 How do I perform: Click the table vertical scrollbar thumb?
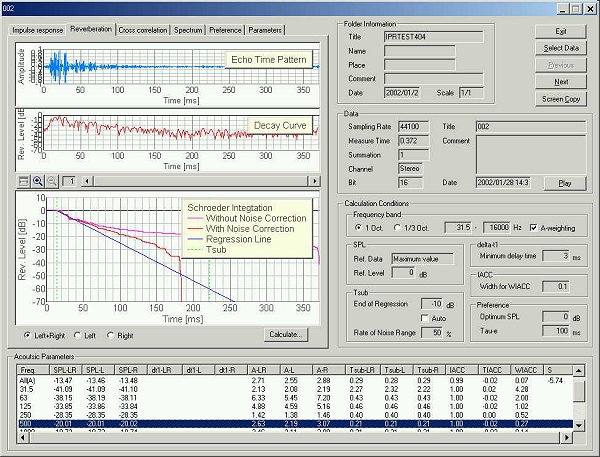[x=579, y=391]
